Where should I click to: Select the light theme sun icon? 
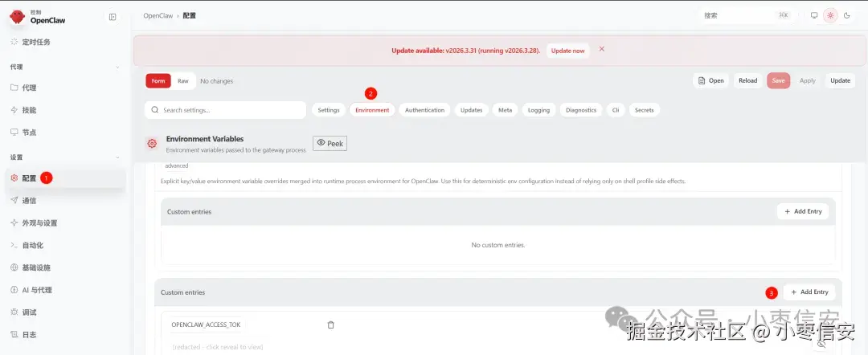[x=830, y=15]
